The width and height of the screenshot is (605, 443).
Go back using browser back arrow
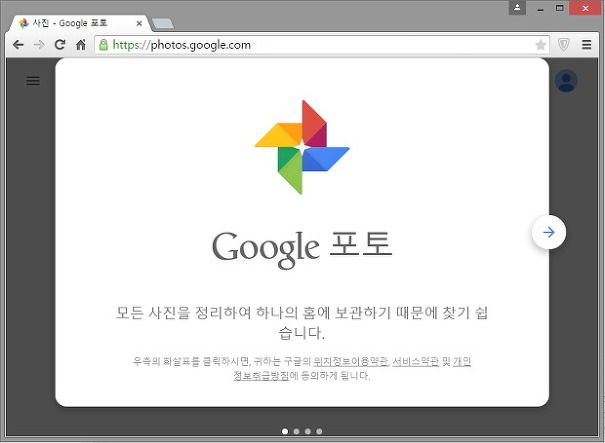pos(18,45)
